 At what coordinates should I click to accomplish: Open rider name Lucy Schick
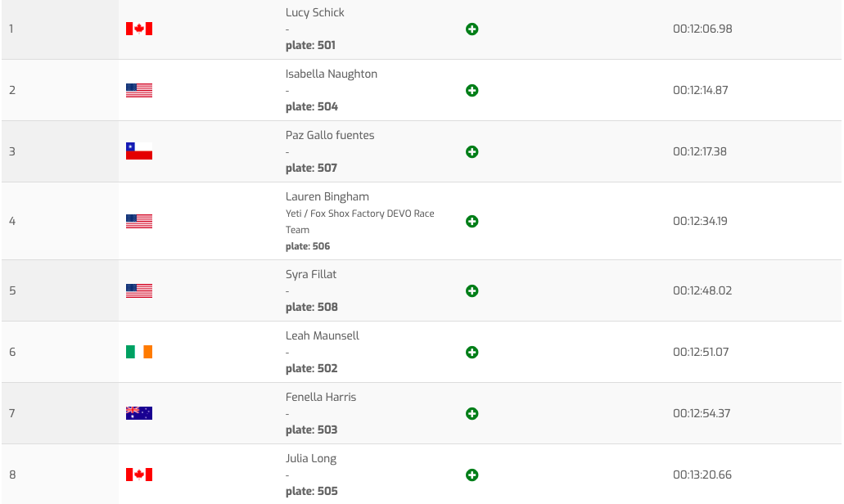click(315, 12)
